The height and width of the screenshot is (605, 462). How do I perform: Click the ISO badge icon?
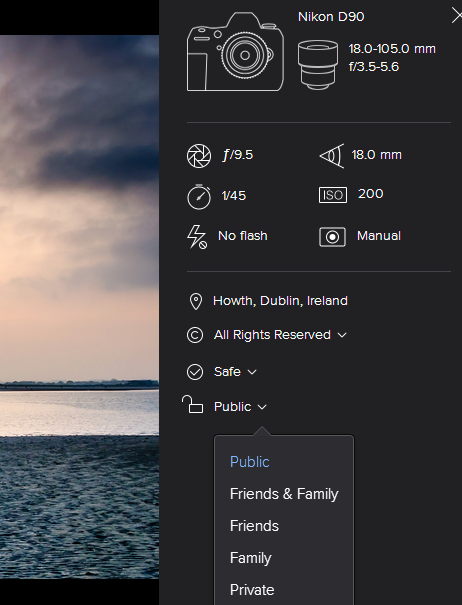(333, 195)
